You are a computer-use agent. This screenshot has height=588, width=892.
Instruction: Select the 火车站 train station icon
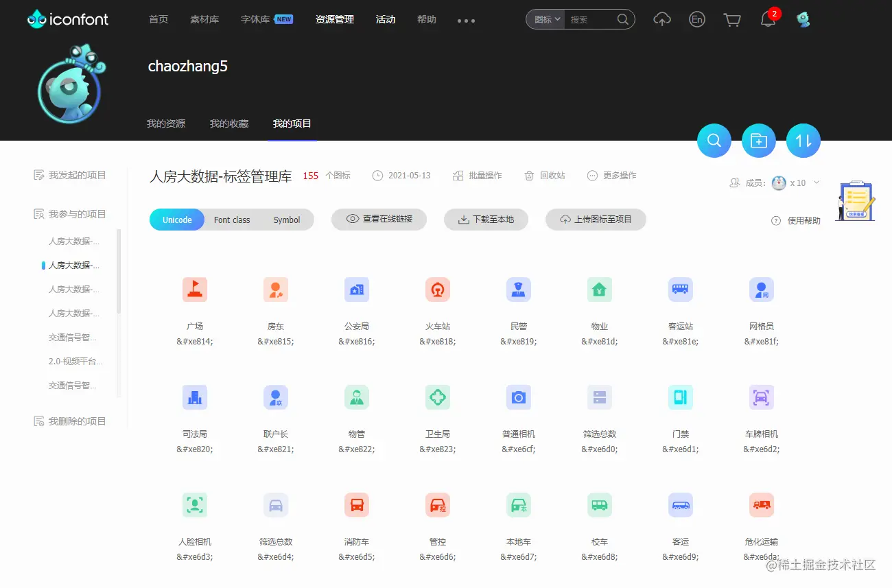point(437,290)
